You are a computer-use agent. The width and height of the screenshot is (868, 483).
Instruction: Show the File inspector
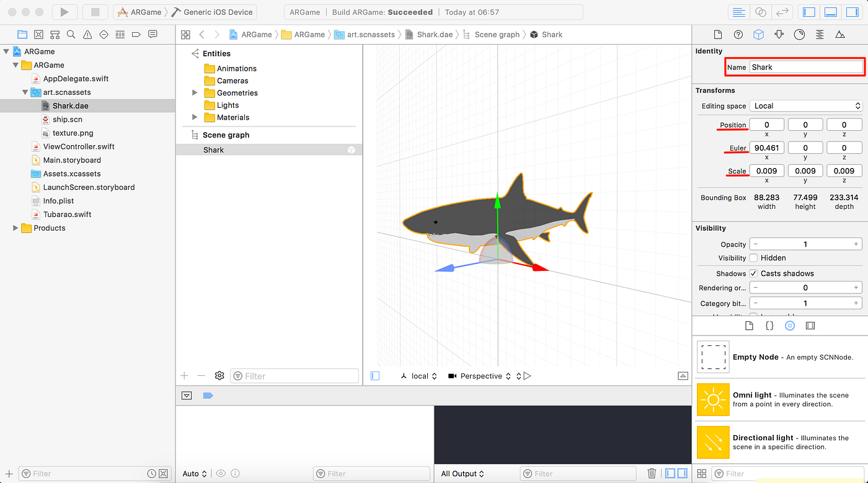point(718,35)
